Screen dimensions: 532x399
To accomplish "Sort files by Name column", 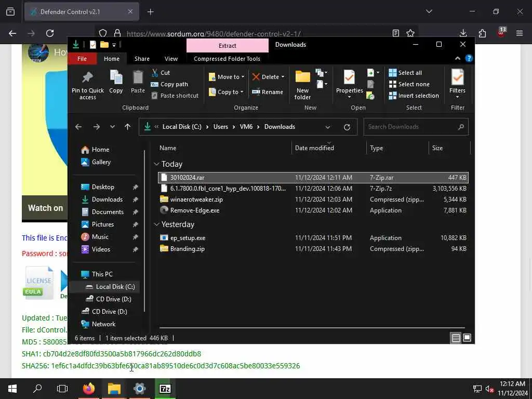I will point(168,148).
